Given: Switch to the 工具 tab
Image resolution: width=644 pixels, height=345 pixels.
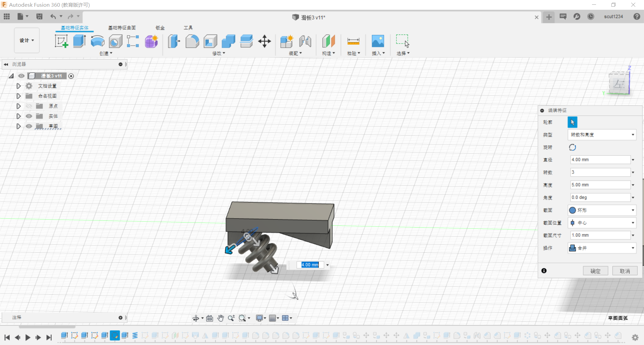Looking at the screenshot, I should click(188, 28).
